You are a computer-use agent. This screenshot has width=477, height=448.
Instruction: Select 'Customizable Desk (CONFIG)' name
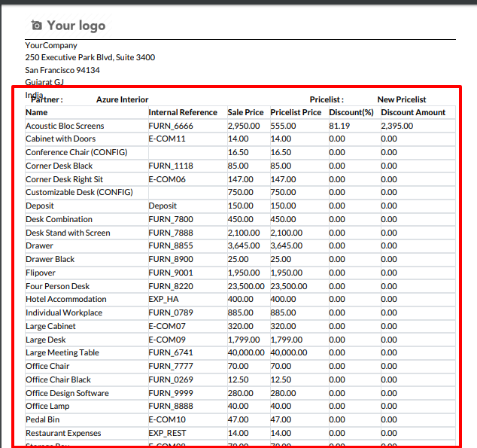[x=79, y=192]
